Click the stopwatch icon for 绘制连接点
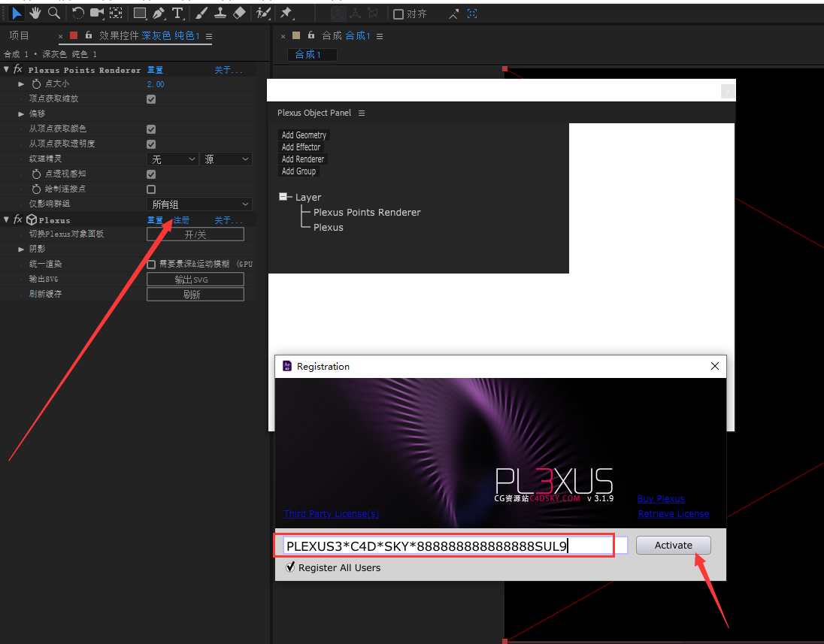 coord(36,189)
